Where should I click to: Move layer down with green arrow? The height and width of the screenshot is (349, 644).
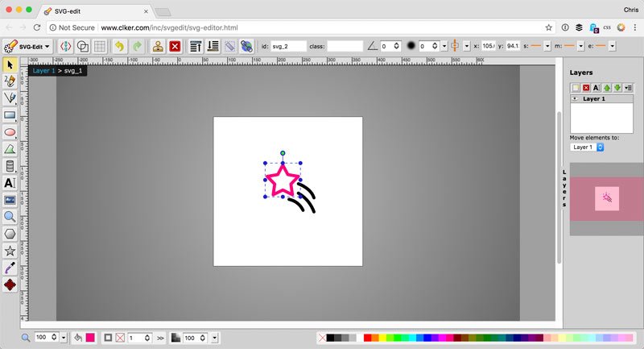coord(617,88)
